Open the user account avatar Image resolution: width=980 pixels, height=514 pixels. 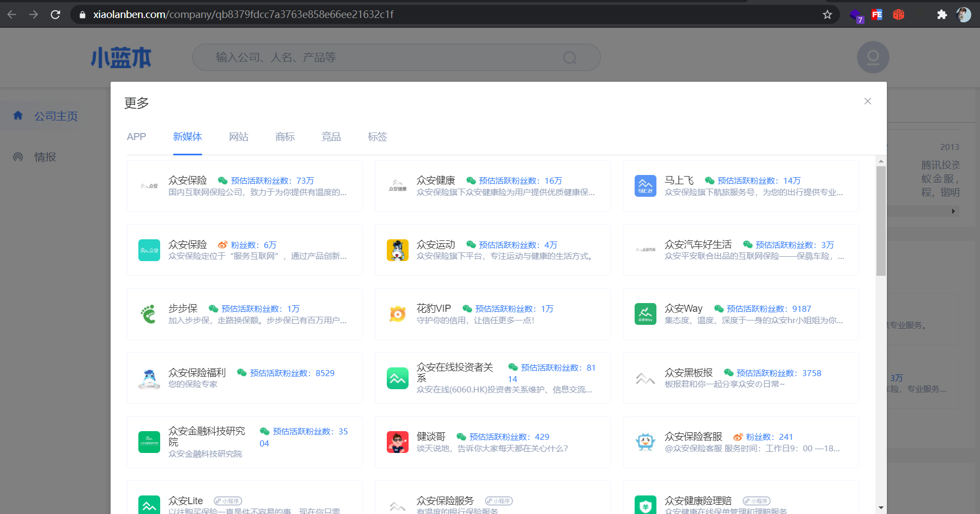pos(873,57)
